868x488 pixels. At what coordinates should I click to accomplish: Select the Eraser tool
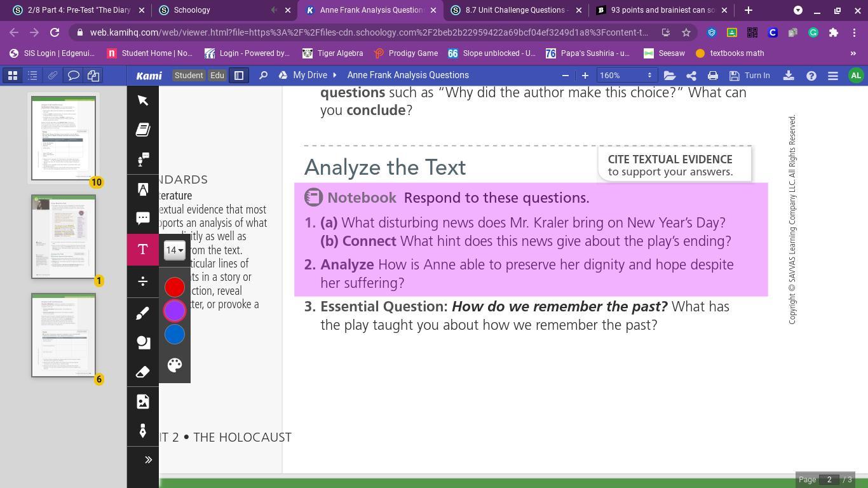143,372
